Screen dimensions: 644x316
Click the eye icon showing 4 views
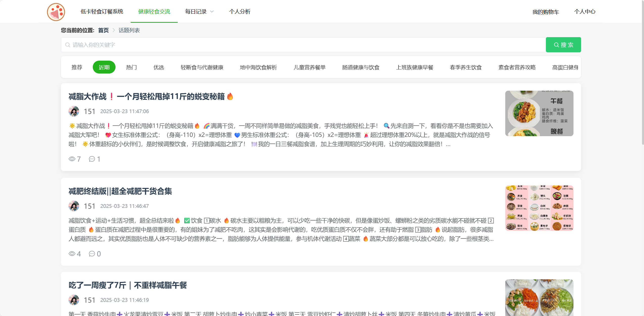pos(72,254)
